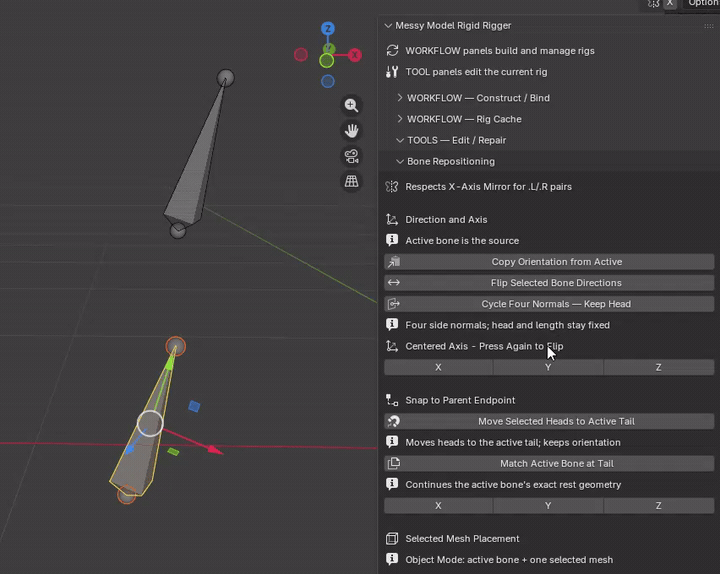
Task: Select the tail sphere of the upper gray bone
Action: 225,78
